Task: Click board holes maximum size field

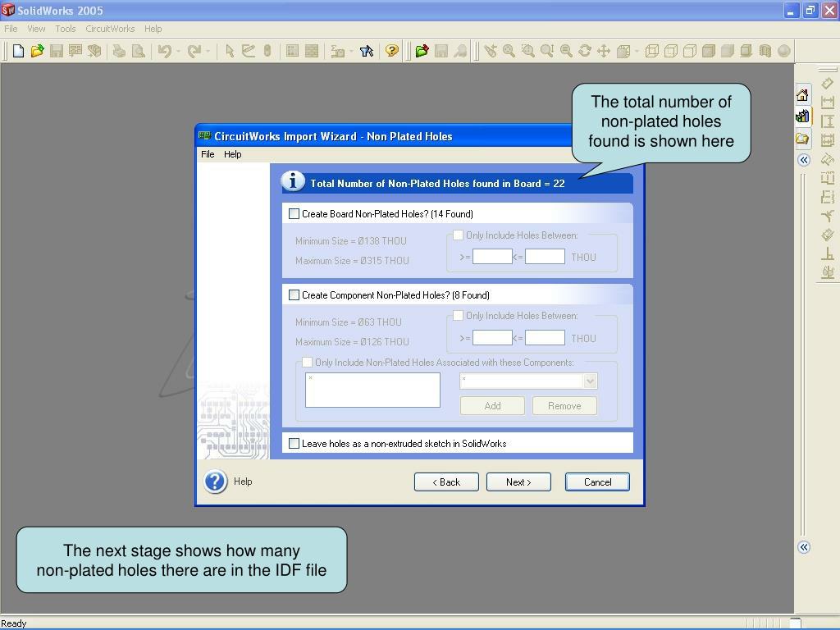Action: pyautogui.click(x=545, y=257)
